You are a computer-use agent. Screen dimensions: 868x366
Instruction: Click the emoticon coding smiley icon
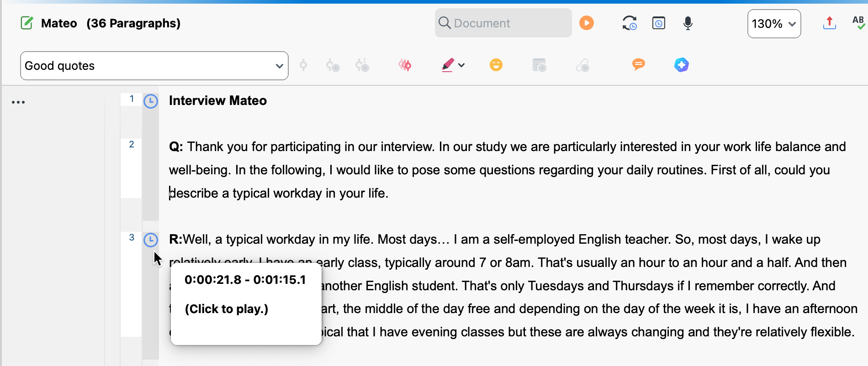click(x=496, y=65)
